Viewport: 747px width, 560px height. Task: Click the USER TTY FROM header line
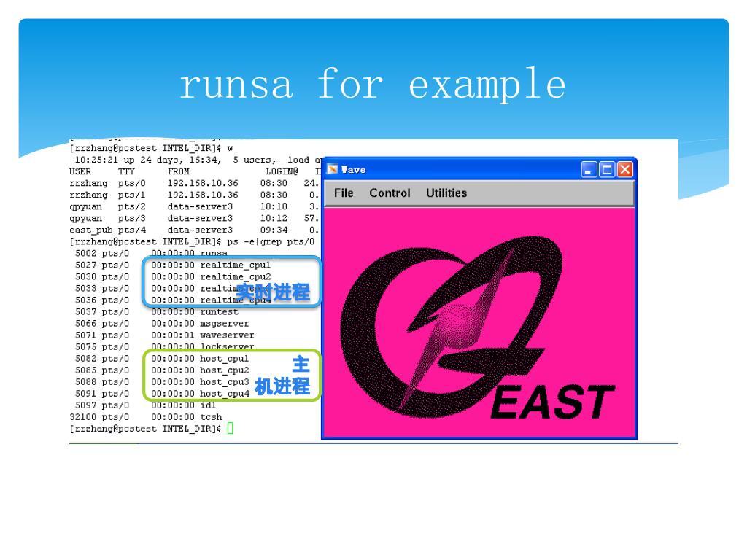pyautogui.click(x=196, y=171)
